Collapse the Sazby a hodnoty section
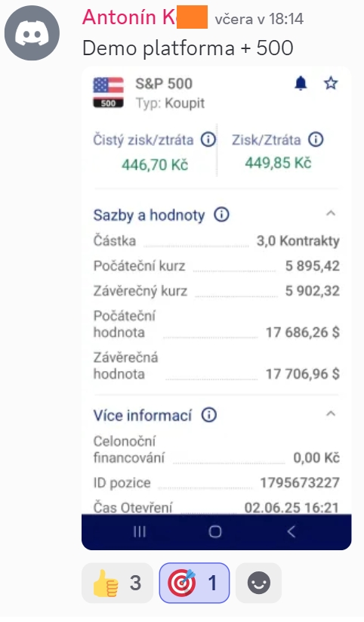This screenshot has width=364, height=622. (x=331, y=213)
